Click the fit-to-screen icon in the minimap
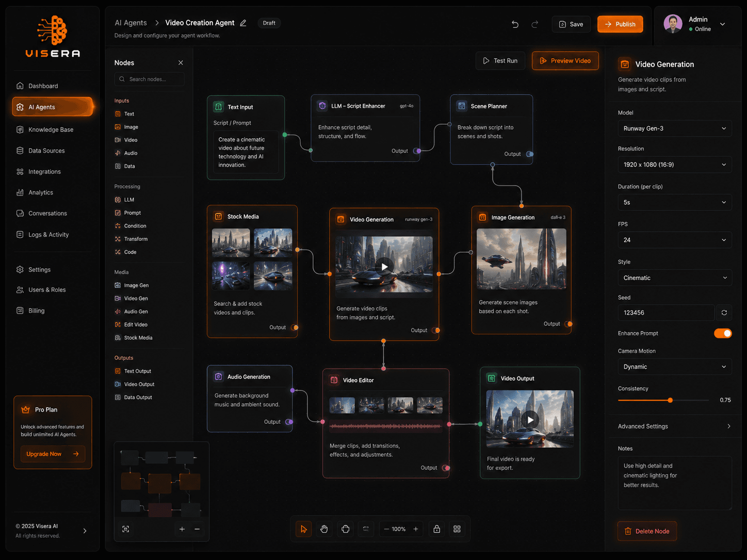 [125, 529]
